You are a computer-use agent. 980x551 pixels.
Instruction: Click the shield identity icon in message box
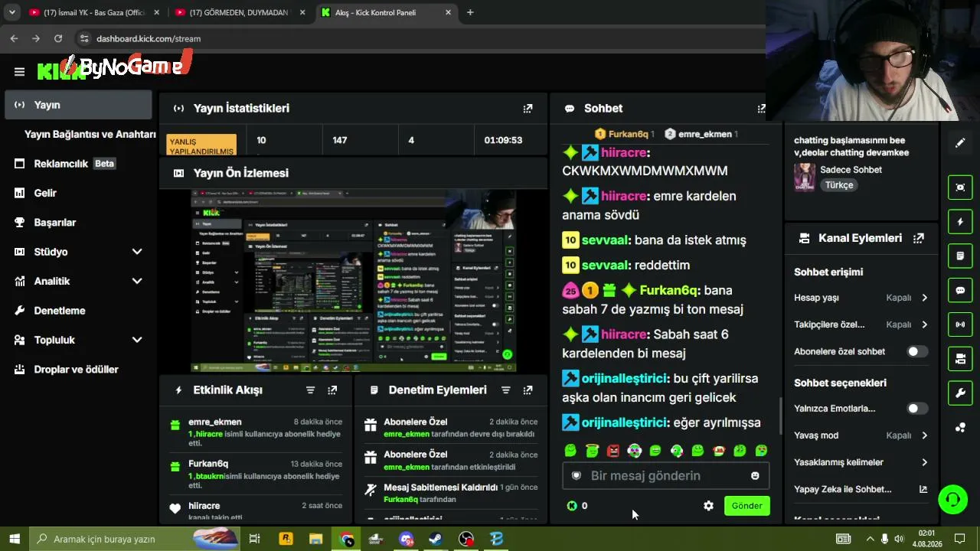[577, 476]
